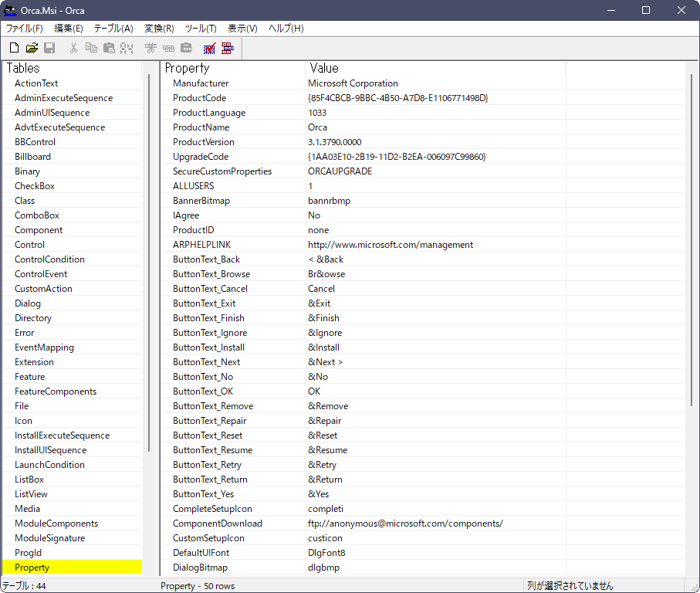Screen dimensions: 700x593
Task: Click the copy rows toolbar icon
Action: pyautogui.click(x=169, y=48)
